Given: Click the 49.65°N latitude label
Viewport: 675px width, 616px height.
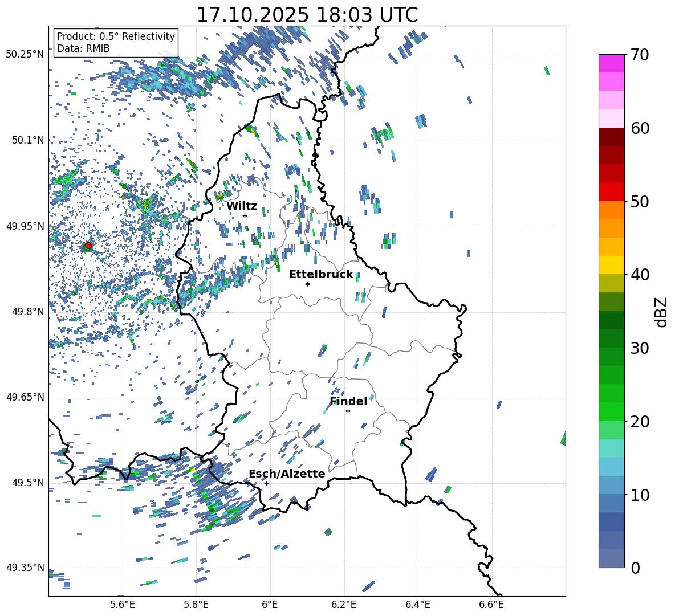Looking at the screenshot, I should pyautogui.click(x=25, y=397).
